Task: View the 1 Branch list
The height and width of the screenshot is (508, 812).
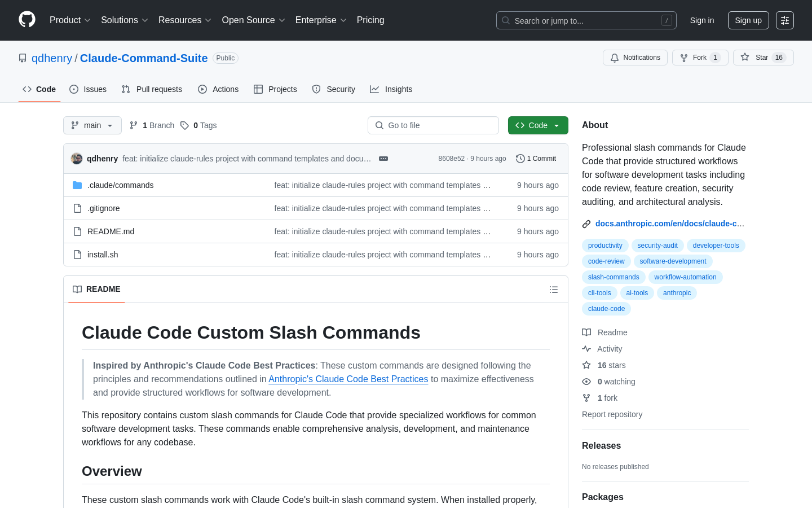Action: pyautogui.click(x=152, y=125)
